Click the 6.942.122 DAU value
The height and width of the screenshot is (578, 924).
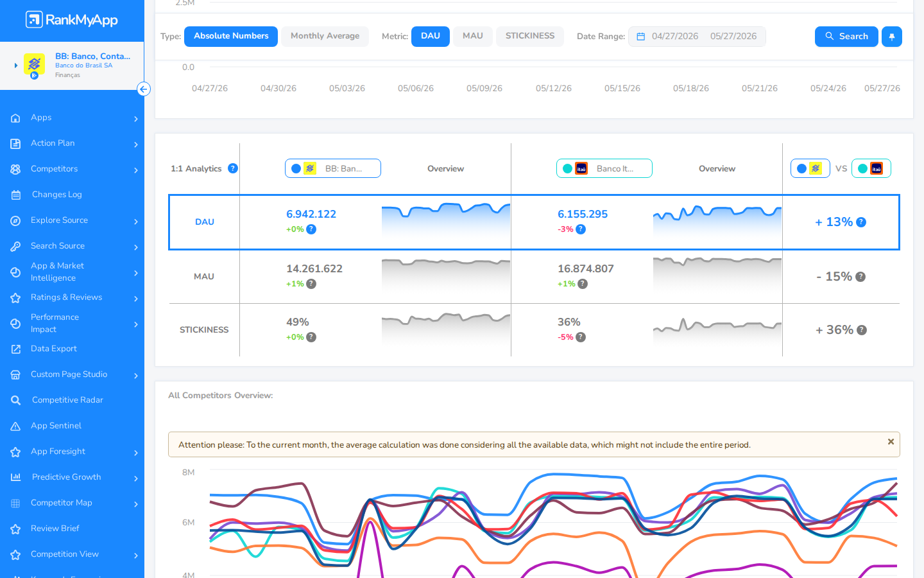tap(311, 215)
